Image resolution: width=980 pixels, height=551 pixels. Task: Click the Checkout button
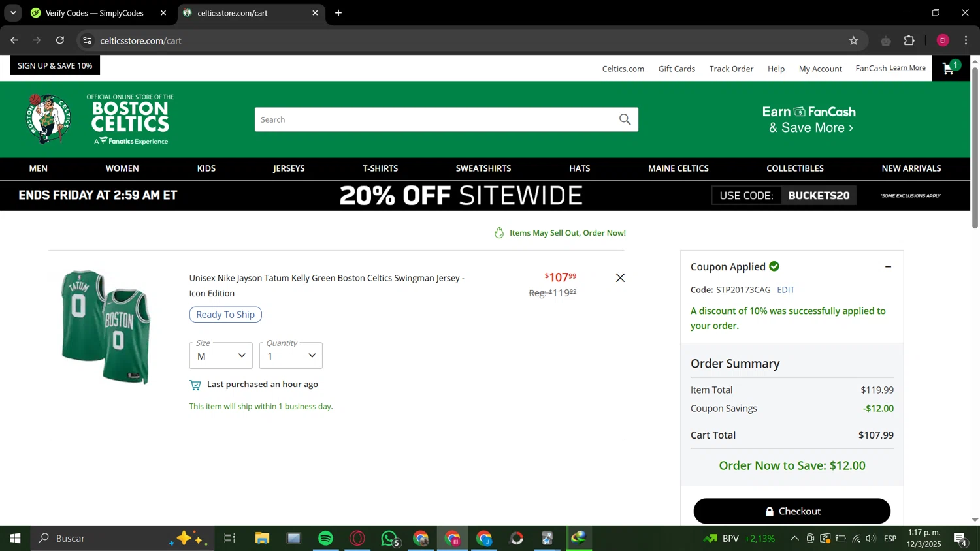[792, 511]
